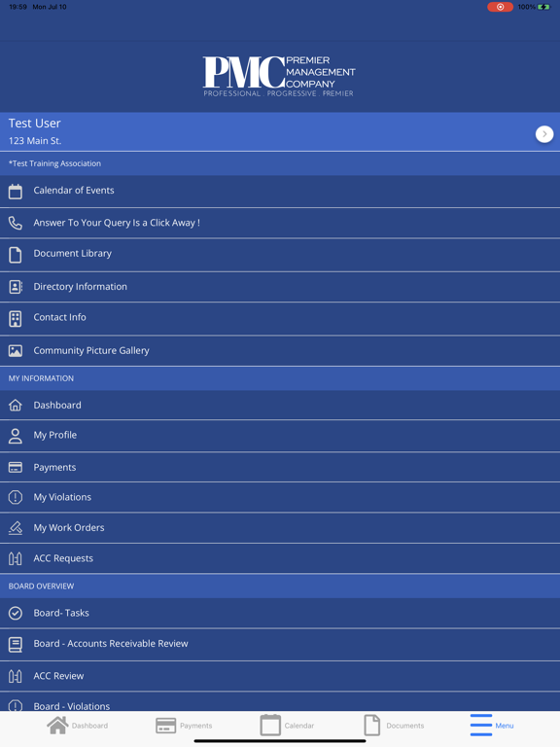Tap the calendar icon beside Calendar of Events
The width and height of the screenshot is (560, 747).
(16, 192)
